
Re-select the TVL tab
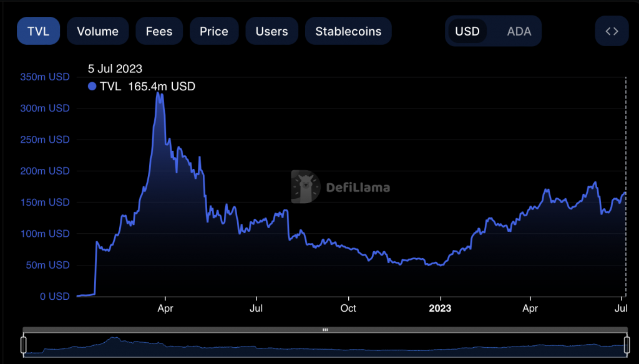(x=38, y=31)
